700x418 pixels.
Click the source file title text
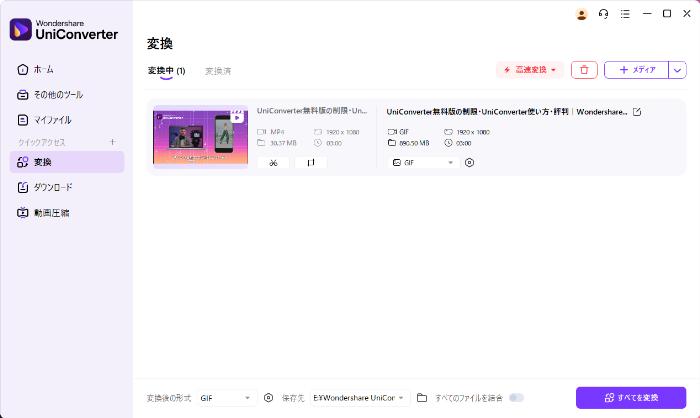coord(312,110)
